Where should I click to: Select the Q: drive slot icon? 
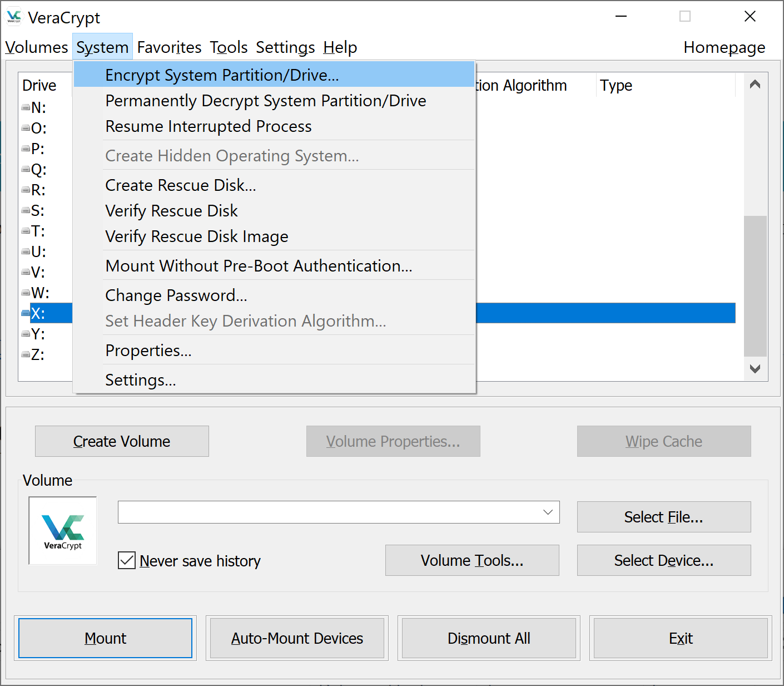[x=26, y=169]
